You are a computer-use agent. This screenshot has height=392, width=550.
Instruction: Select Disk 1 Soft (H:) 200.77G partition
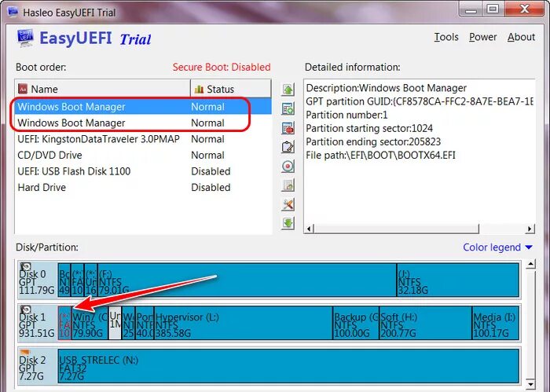click(x=426, y=323)
